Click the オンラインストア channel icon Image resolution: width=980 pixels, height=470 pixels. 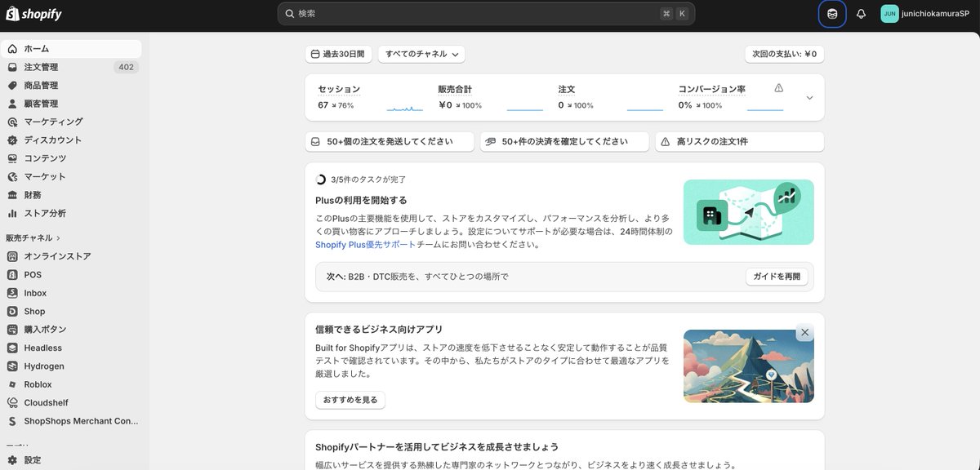tap(12, 256)
